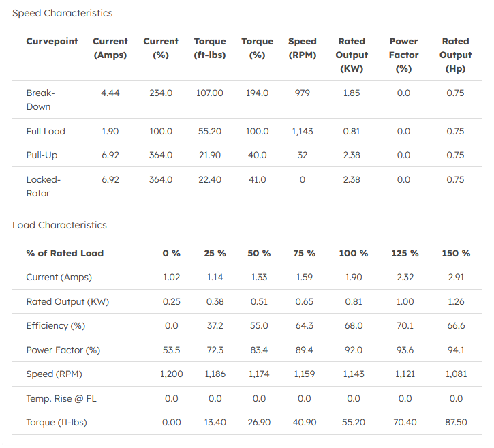Select the "Rated Output (Hp)" column header
Viewport: 494px width, 448px height.
455,55
